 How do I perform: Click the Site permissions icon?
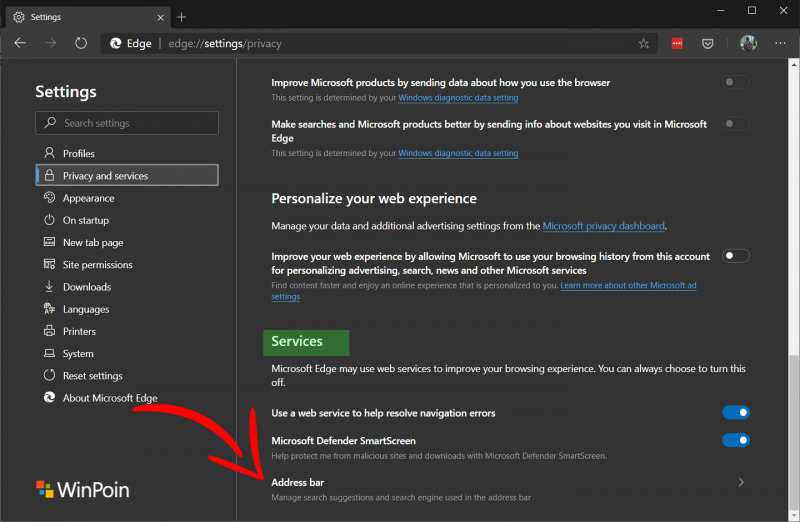point(49,264)
